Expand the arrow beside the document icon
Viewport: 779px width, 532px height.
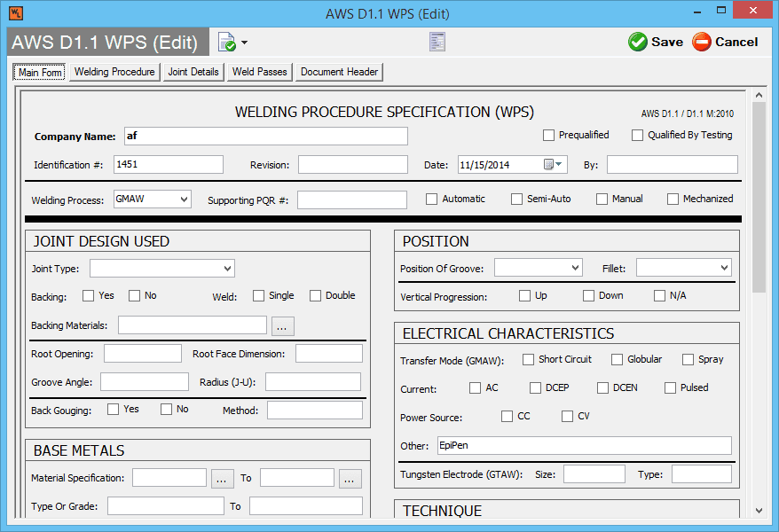pos(244,43)
